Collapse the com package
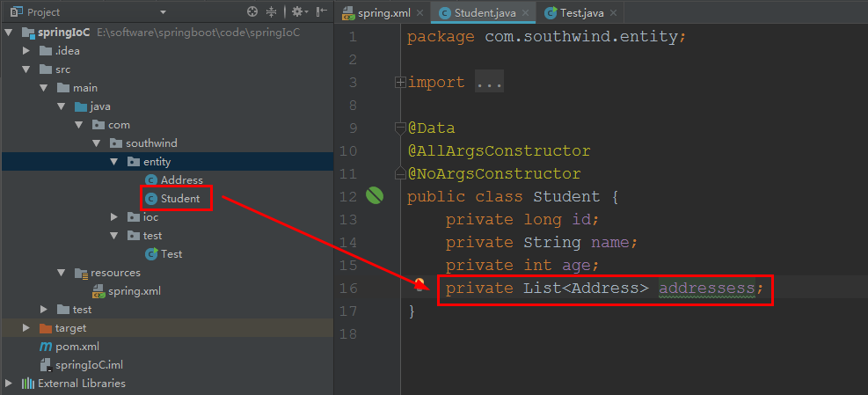 [78, 125]
